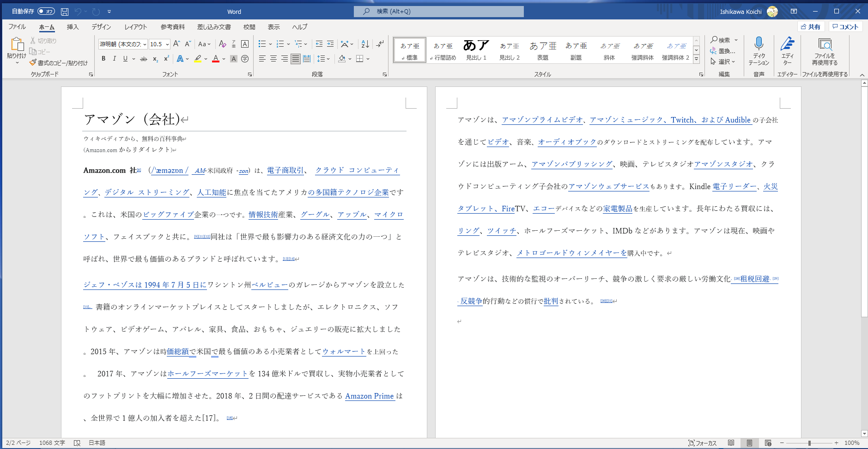The width and height of the screenshot is (868, 449).
Task: Click the sort icon
Action: pos(365,44)
